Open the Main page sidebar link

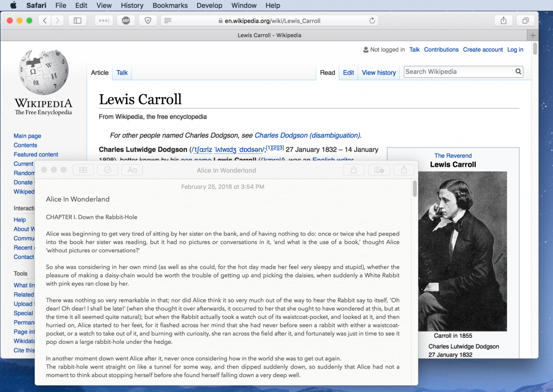[x=27, y=136]
